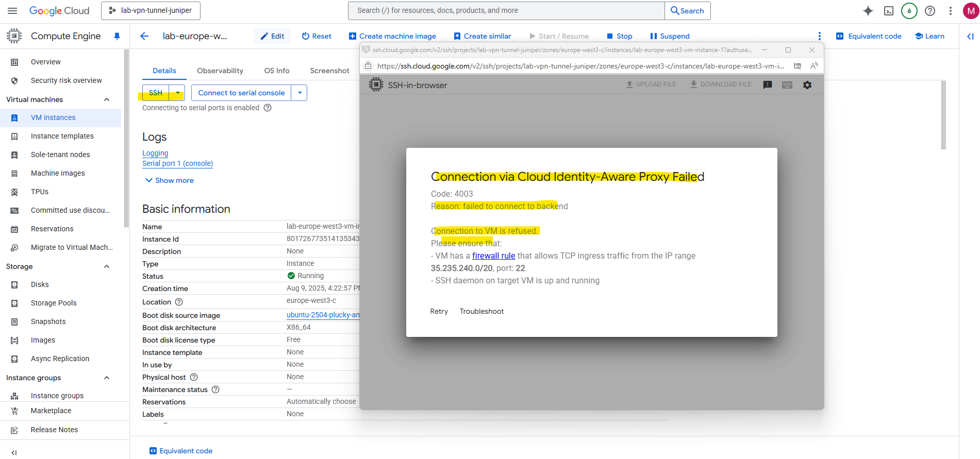Stop the VM instance
Image resolution: width=980 pixels, height=459 pixels.
click(619, 36)
